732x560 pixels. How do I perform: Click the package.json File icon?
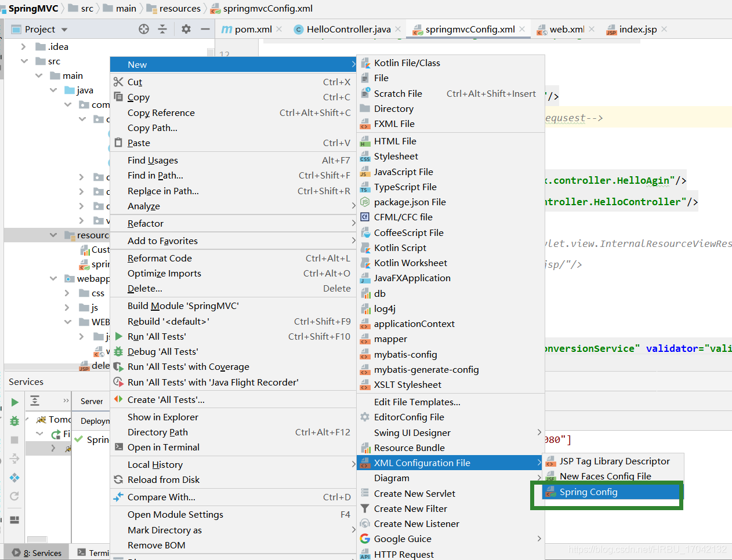[365, 202]
